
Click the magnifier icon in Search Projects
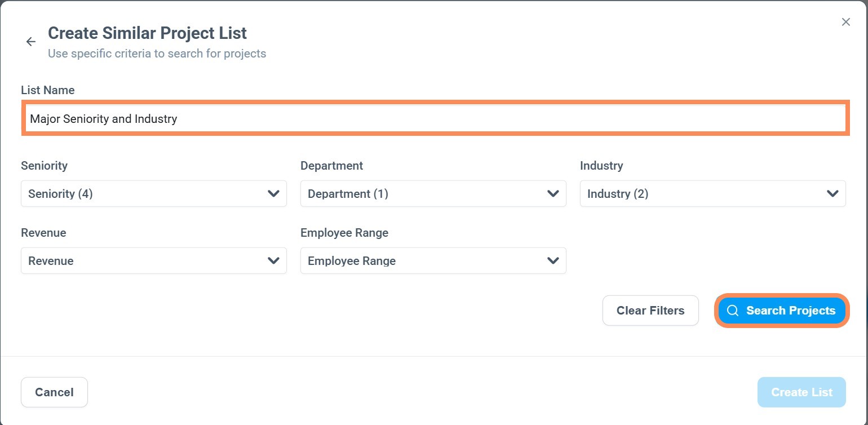(733, 311)
